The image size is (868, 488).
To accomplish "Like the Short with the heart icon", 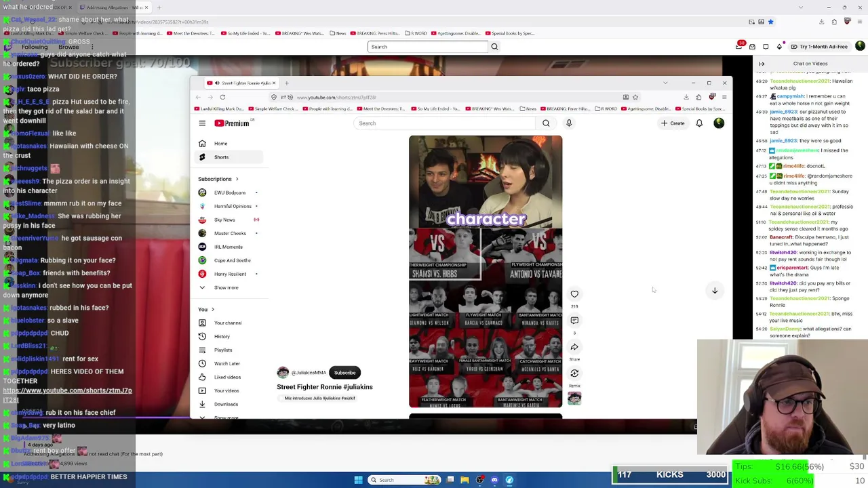I will (574, 294).
